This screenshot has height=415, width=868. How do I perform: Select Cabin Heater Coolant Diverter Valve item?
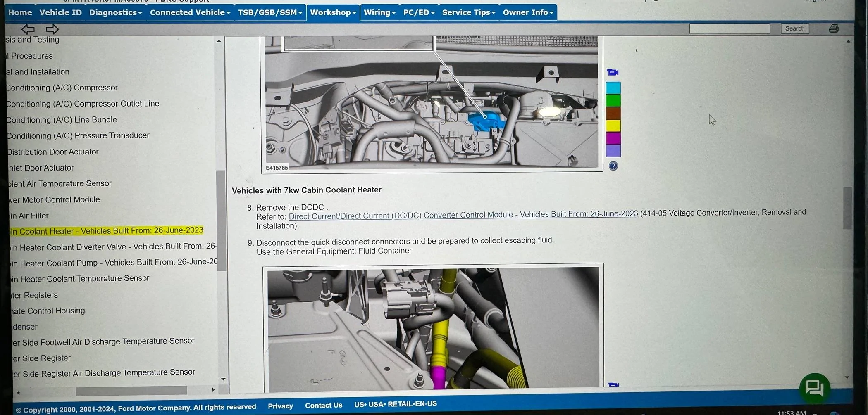tap(113, 247)
